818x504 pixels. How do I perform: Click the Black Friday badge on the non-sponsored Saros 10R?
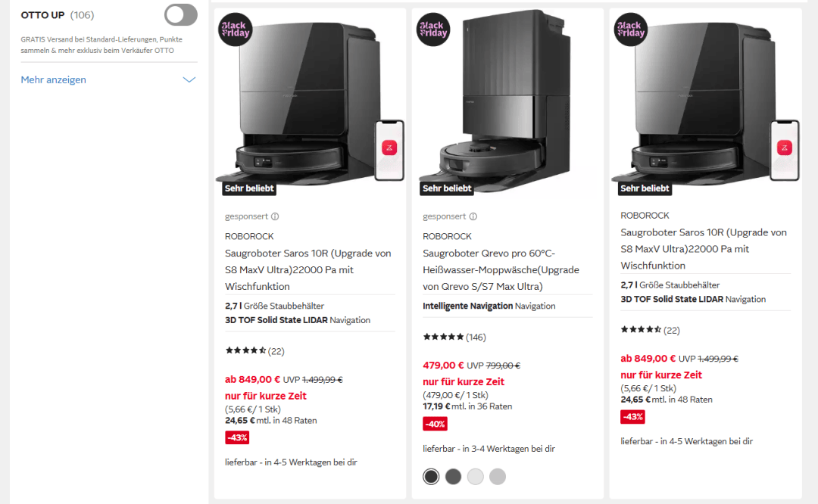[x=631, y=30]
